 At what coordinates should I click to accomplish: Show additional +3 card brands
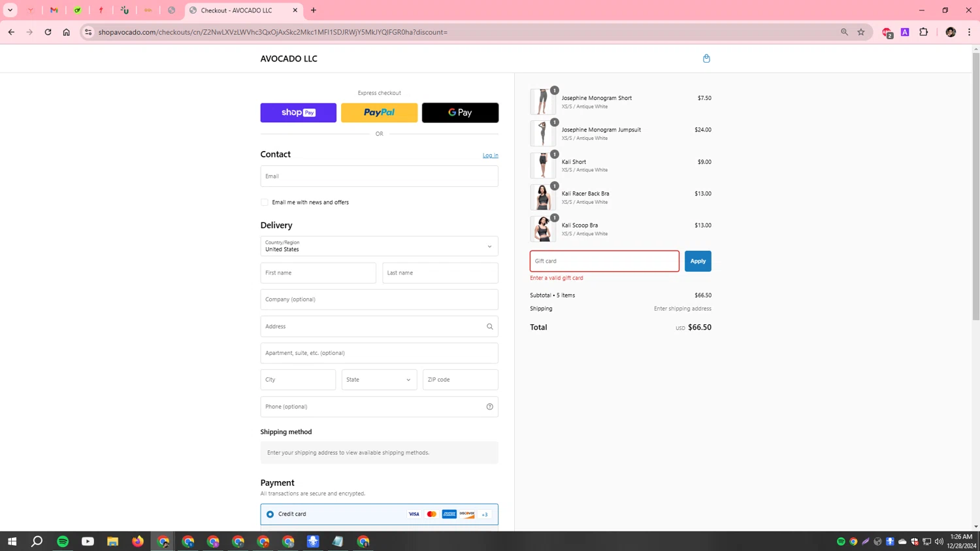click(x=485, y=514)
